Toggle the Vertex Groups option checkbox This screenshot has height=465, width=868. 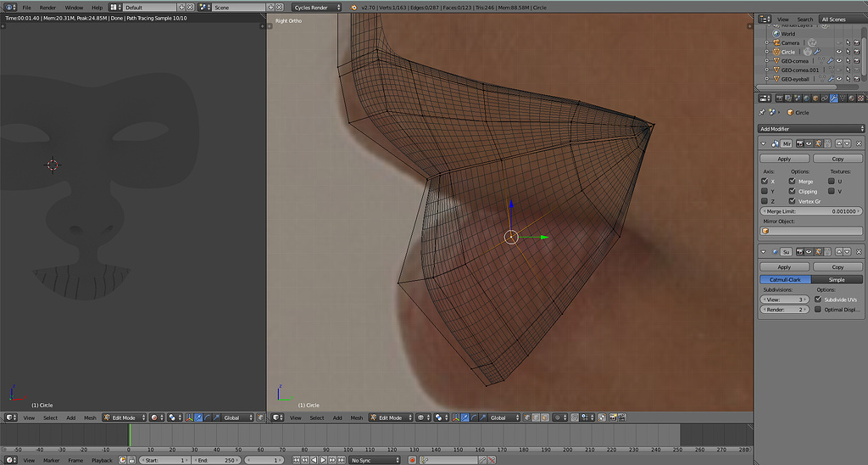click(x=793, y=201)
